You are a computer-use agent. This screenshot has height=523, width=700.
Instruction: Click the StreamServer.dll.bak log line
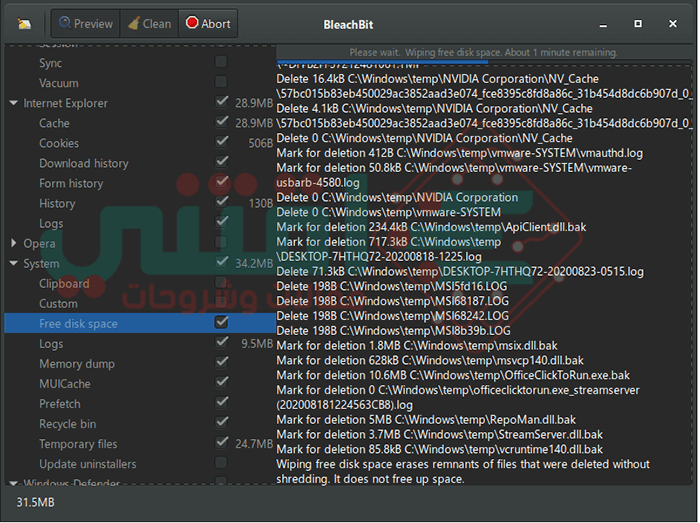click(439, 434)
